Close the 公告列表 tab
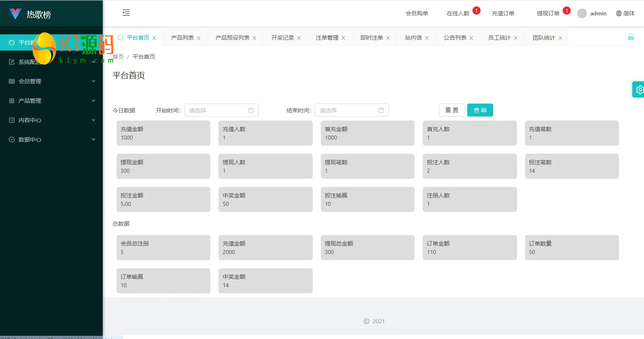The width and height of the screenshot is (644, 339). pos(471,38)
